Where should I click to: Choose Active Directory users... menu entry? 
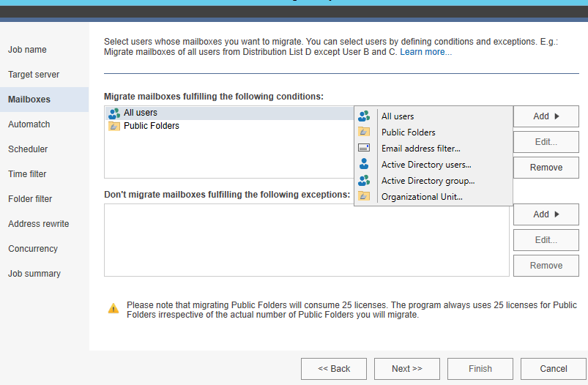click(x=433, y=165)
